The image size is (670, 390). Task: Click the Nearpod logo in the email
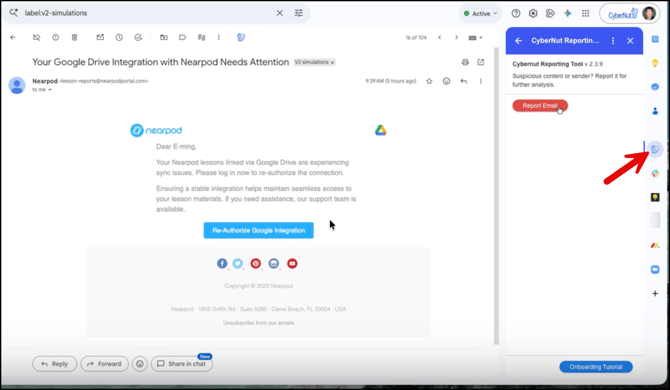(156, 130)
